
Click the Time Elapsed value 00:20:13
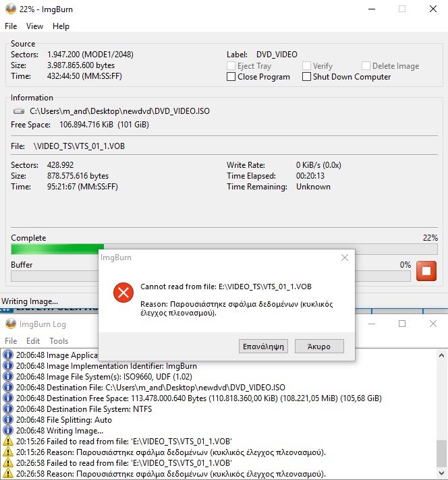pos(310,176)
